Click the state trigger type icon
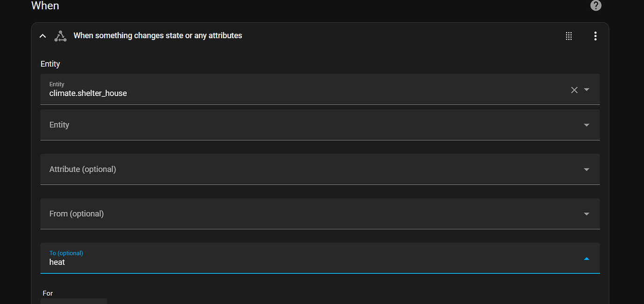This screenshot has width=644, height=304. tap(60, 36)
